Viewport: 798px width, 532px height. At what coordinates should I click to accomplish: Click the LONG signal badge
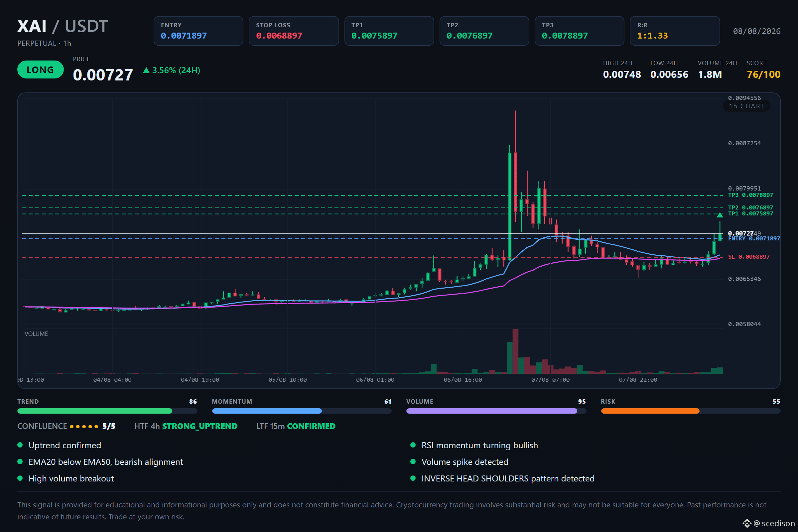pyautogui.click(x=40, y=69)
